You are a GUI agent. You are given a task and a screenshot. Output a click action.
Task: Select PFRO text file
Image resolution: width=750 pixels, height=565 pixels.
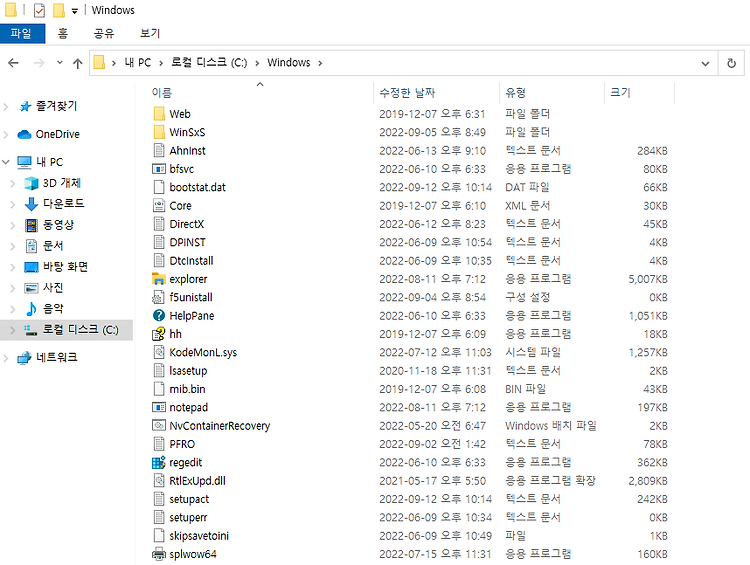(182, 444)
